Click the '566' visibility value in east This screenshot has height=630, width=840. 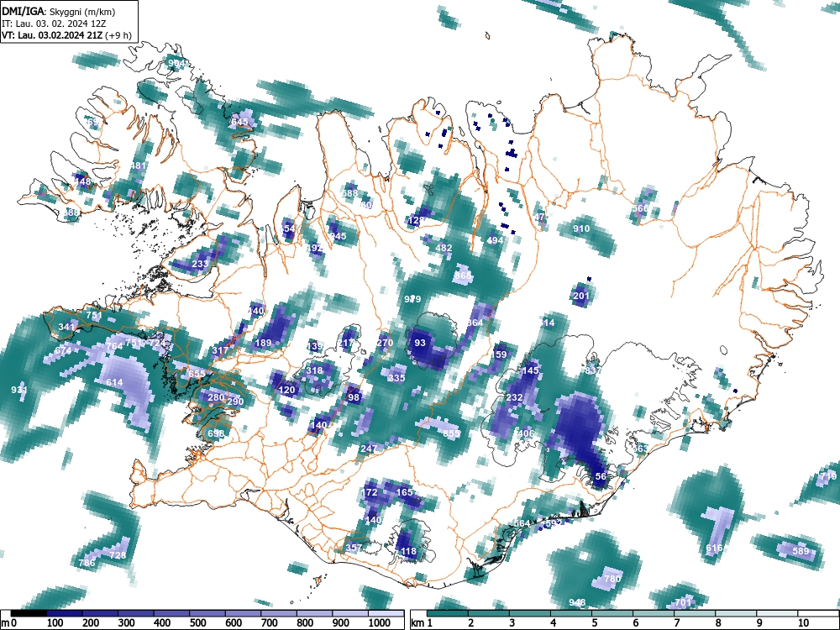click(x=640, y=209)
